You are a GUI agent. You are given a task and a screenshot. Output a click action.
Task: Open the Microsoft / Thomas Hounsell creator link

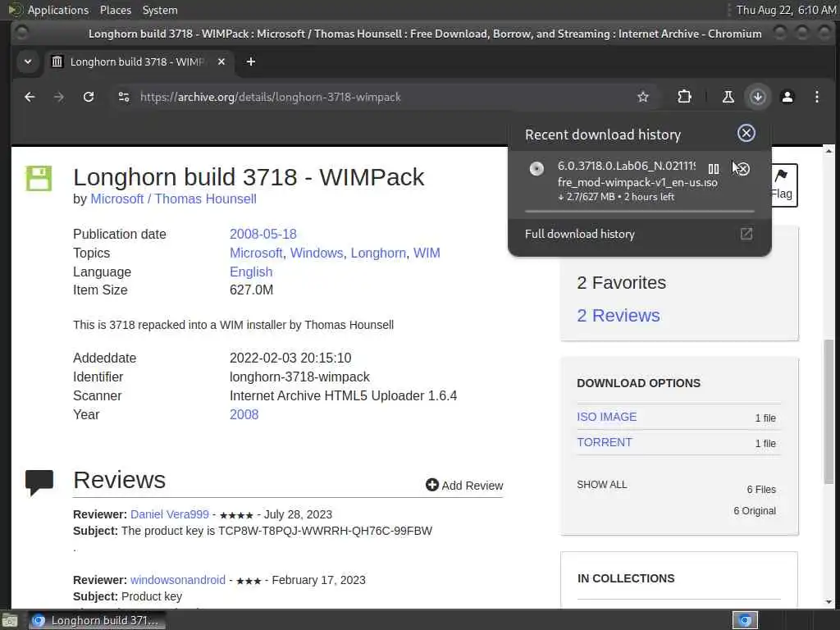[x=174, y=199]
